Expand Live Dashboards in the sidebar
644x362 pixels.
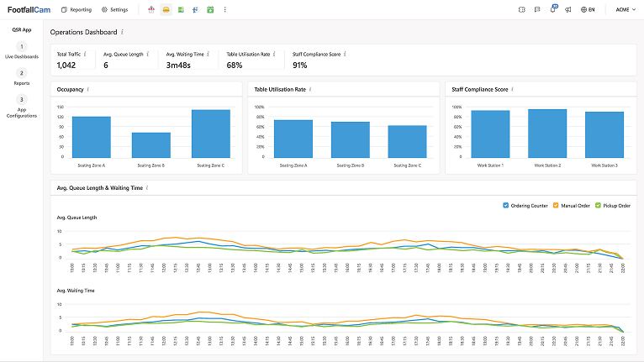(x=22, y=50)
